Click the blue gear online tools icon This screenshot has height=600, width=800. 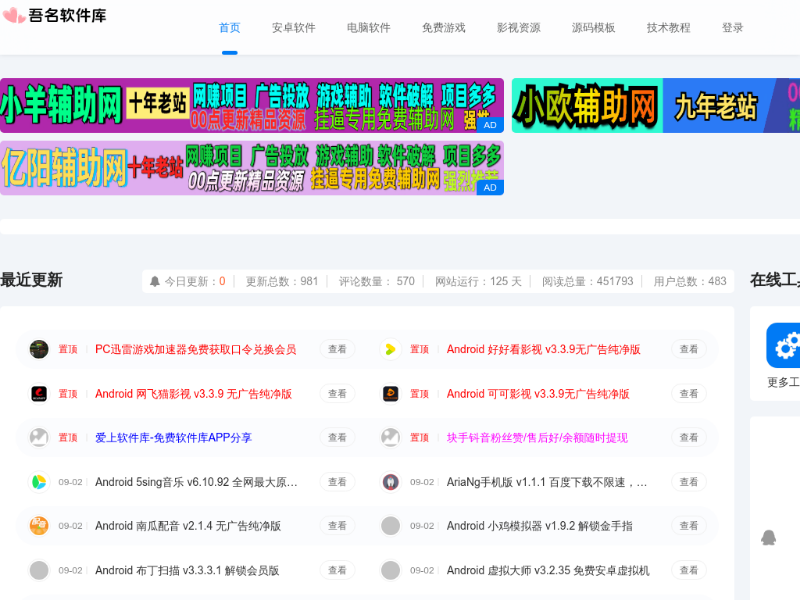[784, 346]
